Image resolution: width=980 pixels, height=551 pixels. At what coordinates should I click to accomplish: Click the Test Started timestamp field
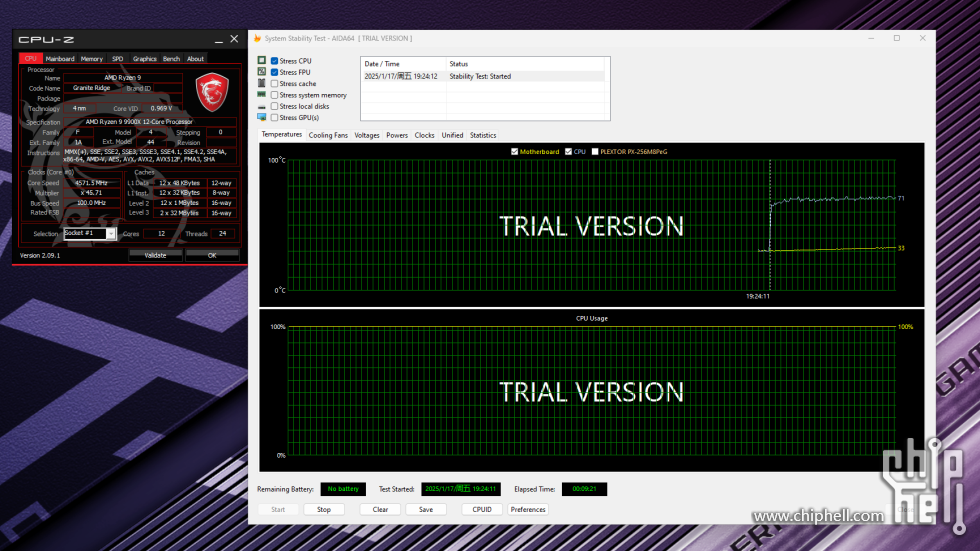tap(461, 489)
